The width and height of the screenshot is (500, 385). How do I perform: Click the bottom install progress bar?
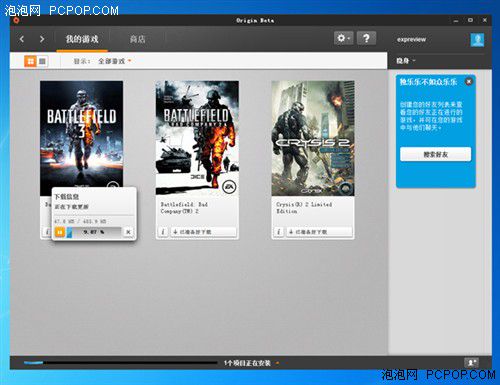click(x=120, y=363)
